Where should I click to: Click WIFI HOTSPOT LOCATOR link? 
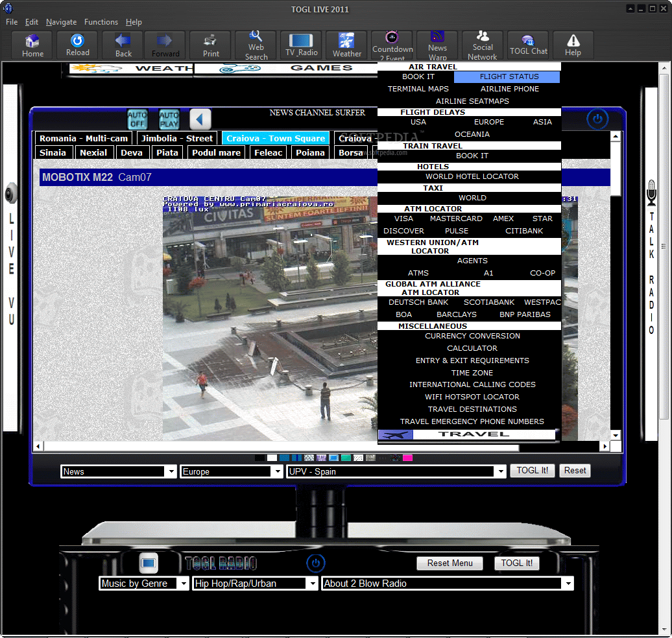pos(472,397)
